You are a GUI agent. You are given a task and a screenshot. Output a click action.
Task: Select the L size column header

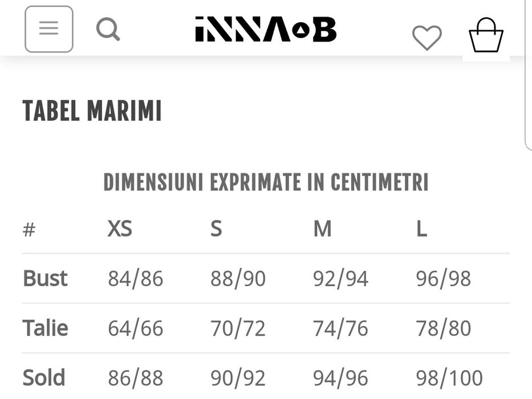click(x=421, y=229)
